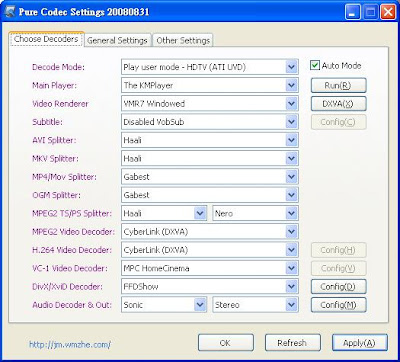Minimize the Pure Codec Settings window

pyautogui.click(x=353, y=13)
